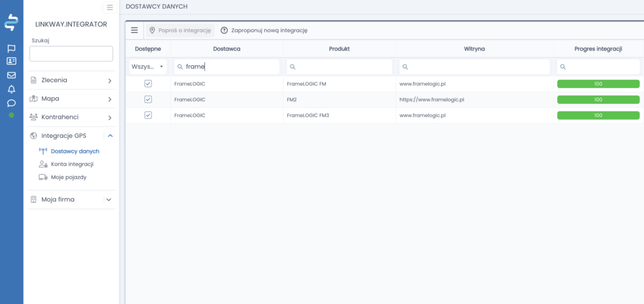Click Poproś o integrację button
Screen dimensions: 644x304
180,30
